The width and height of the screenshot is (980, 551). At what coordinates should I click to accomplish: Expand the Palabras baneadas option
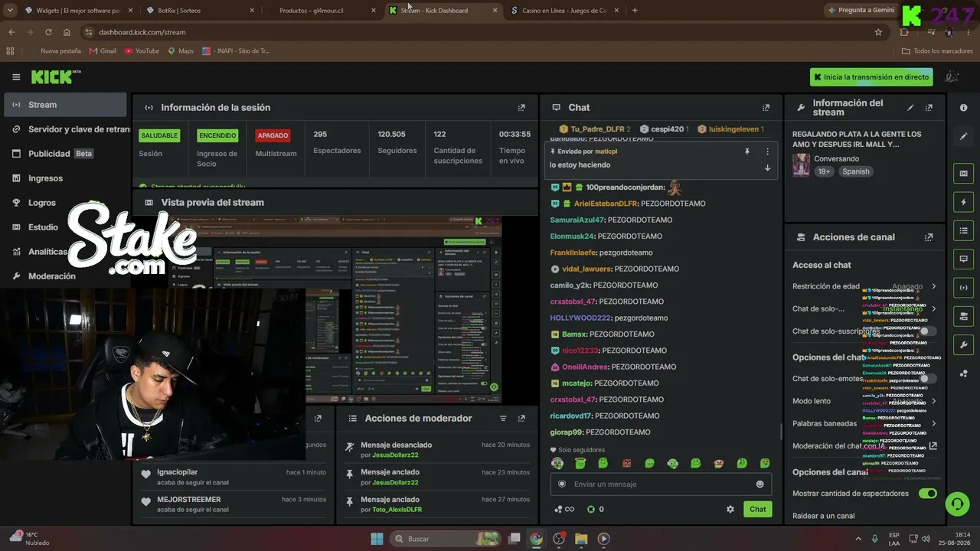tap(933, 423)
